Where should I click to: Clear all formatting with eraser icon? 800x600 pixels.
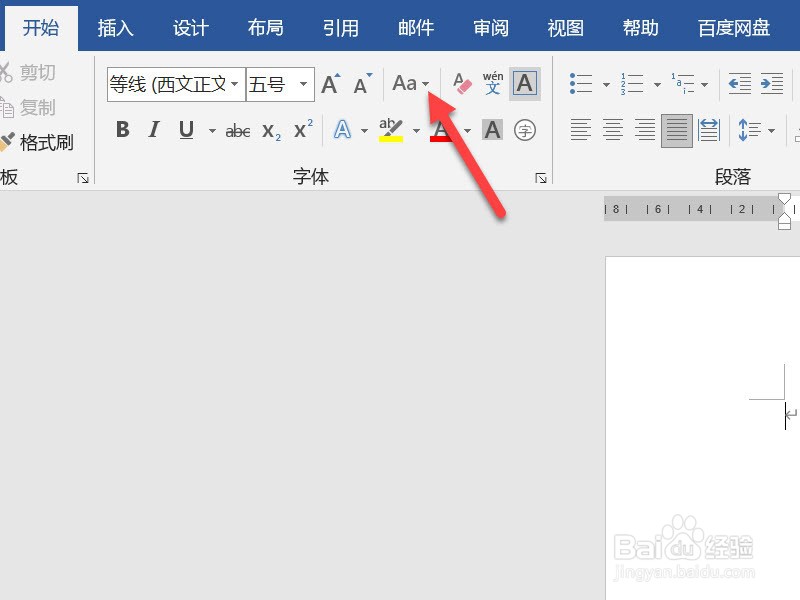(462, 84)
